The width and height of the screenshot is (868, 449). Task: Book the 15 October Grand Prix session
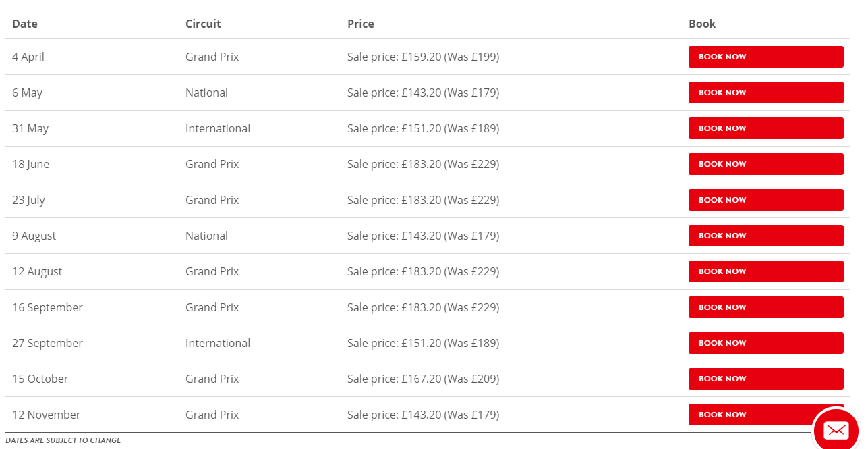pyautogui.click(x=765, y=379)
